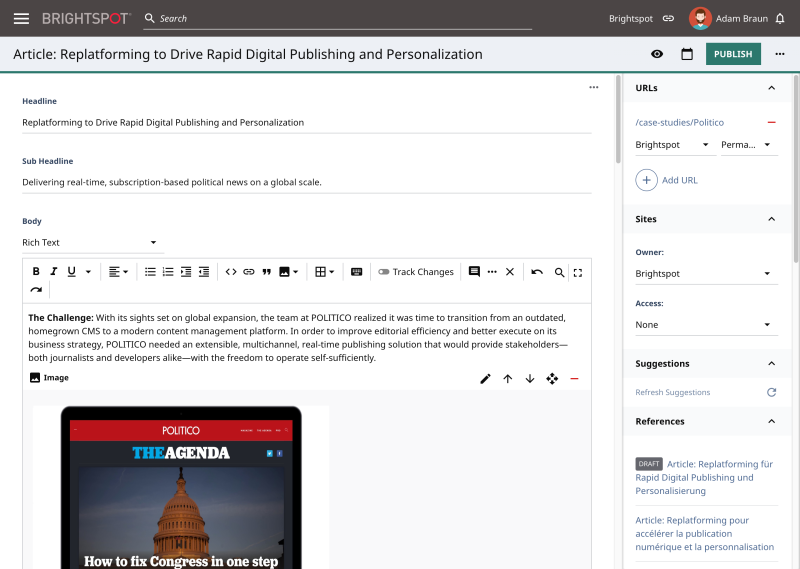Click the first indent/outdent icon after numbered list
The width and height of the screenshot is (800, 569).
pos(186,272)
